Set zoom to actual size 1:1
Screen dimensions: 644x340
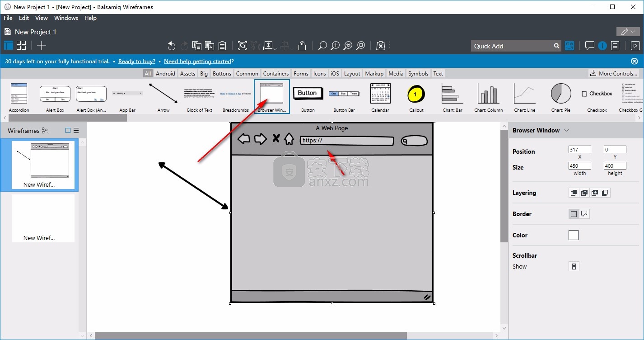348,46
